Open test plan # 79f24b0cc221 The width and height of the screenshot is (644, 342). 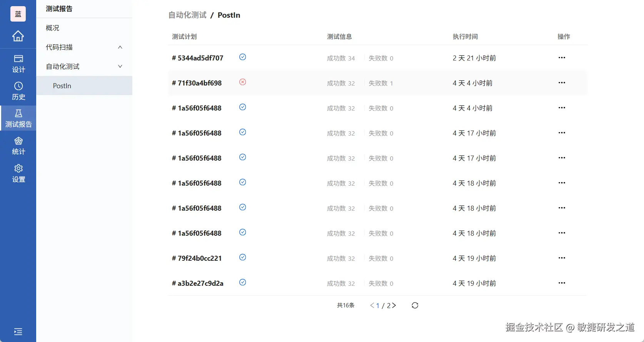click(x=197, y=258)
